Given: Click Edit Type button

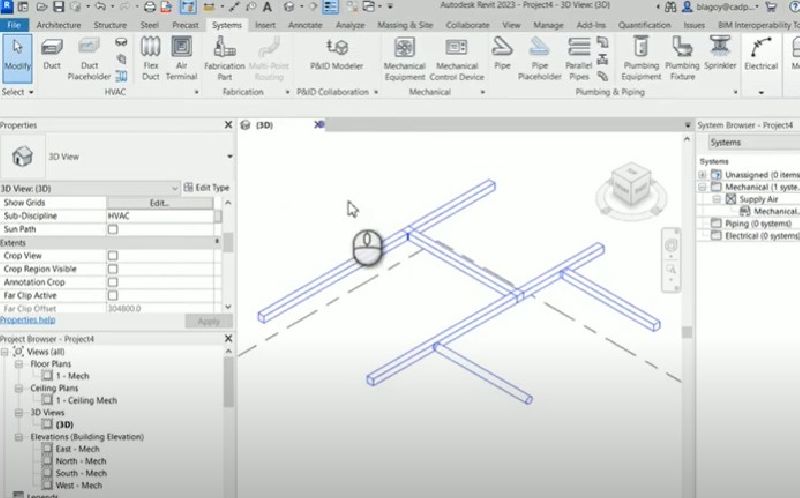Looking at the screenshot, I should point(207,187).
